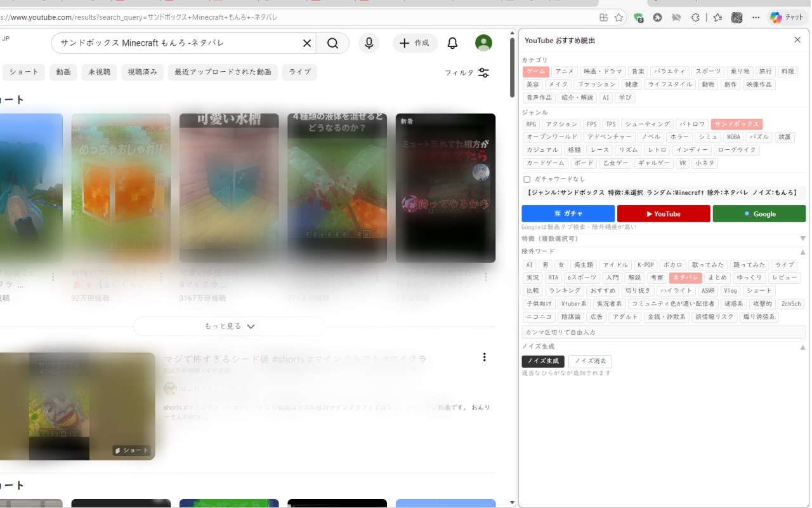Toggle the ホラー genre tag
Image resolution: width=812 pixels, height=508 pixels.
coord(679,137)
